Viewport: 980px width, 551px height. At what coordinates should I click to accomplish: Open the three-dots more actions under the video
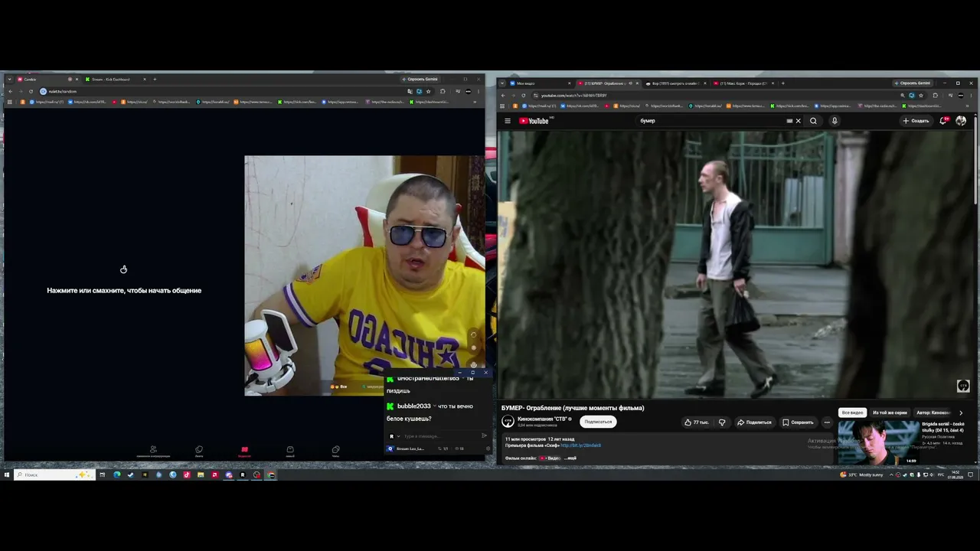coord(826,422)
